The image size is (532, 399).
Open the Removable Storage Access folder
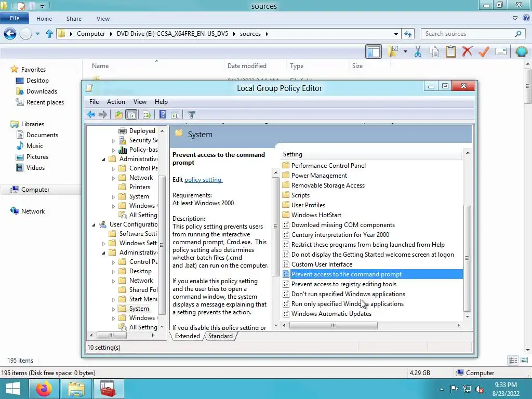coord(328,185)
